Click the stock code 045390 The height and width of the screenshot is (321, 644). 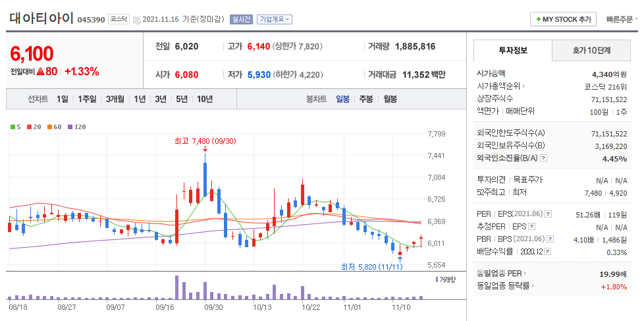coord(91,19)
